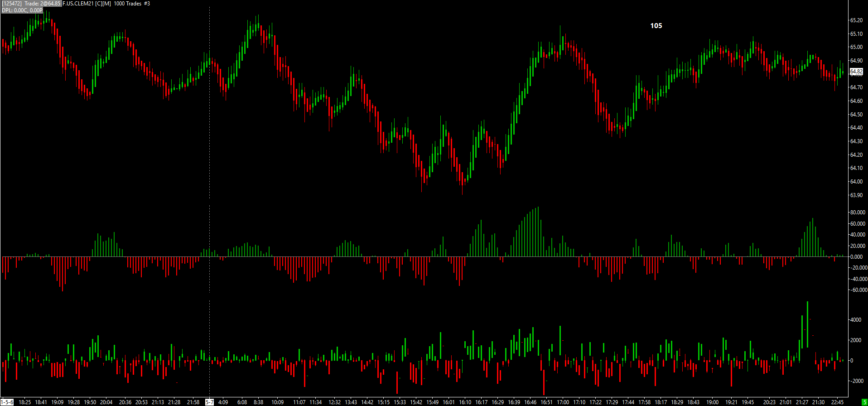Click the 80.000 study scale label
The width and height of the screenshot is (868, 406).
(x=858, y=213)
